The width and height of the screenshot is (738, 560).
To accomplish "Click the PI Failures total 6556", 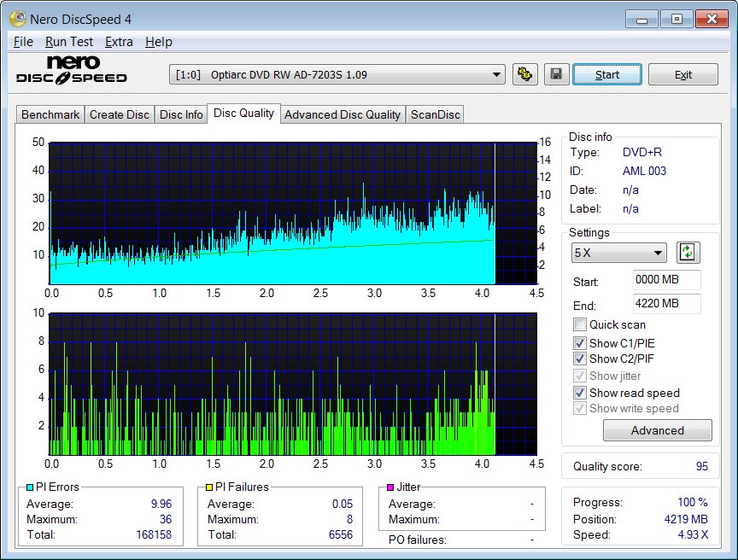I will 341,534.
